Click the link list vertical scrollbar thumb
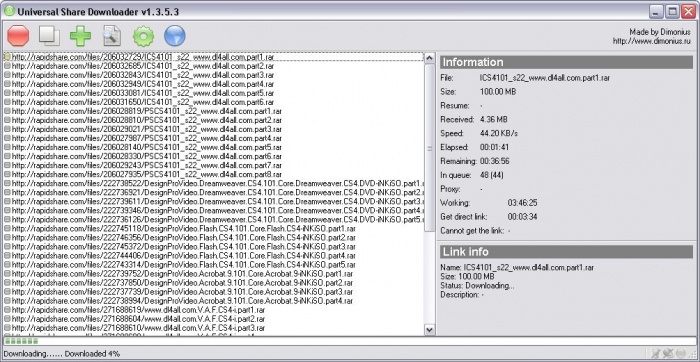This screenshot has width=700, height=362. (429, 148)
